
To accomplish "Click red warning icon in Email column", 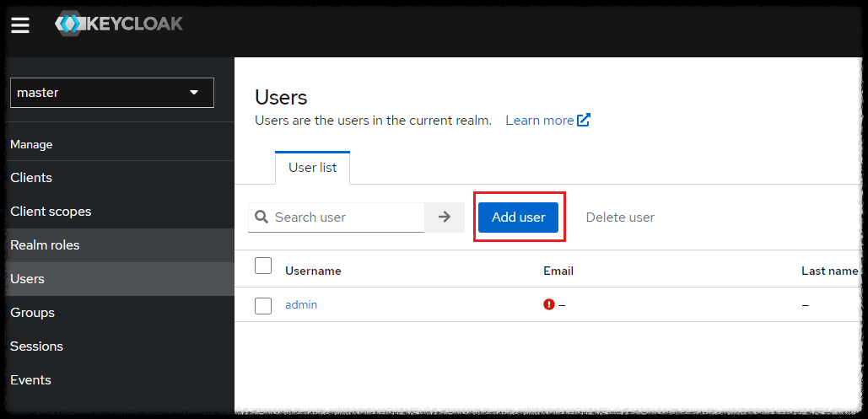I will (x=549, y=304).
